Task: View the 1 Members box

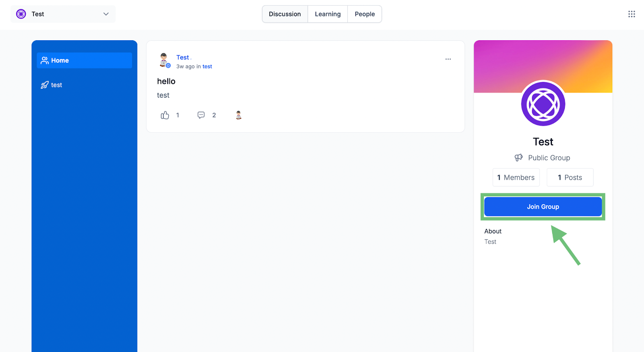Action: tap(516, 177)
